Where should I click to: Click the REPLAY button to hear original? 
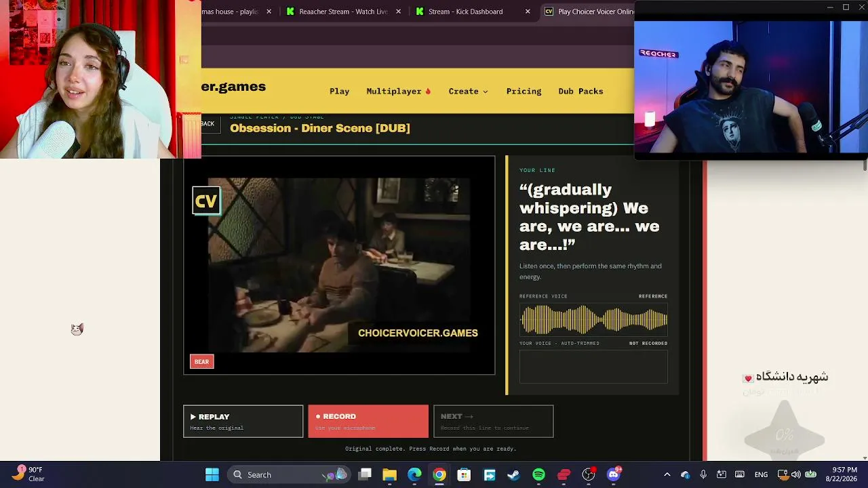click(243, 422)
